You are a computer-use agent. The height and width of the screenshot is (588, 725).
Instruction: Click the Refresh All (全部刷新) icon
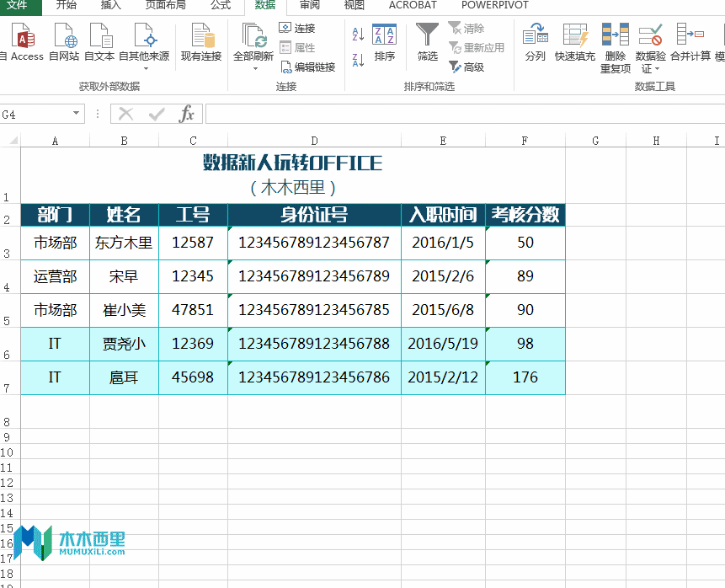(253, 36)
